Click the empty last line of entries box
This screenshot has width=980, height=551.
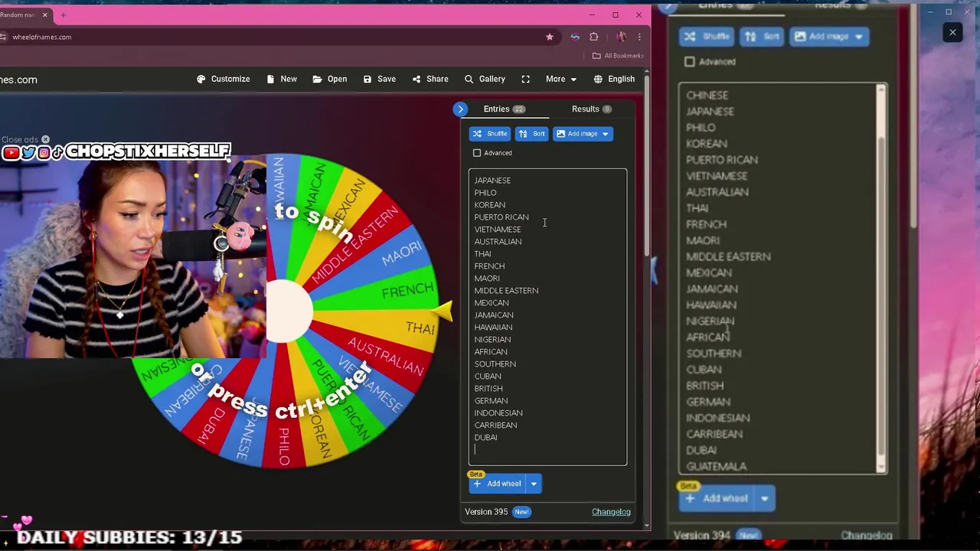pyautogui.click(x=547, y=450)
